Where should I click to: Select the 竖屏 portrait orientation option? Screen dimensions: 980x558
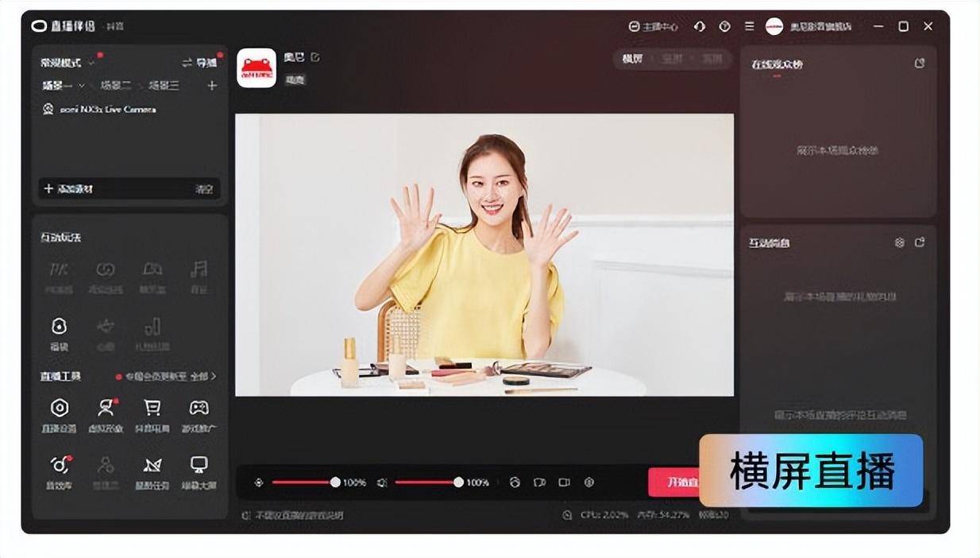[x=672, y=59]
